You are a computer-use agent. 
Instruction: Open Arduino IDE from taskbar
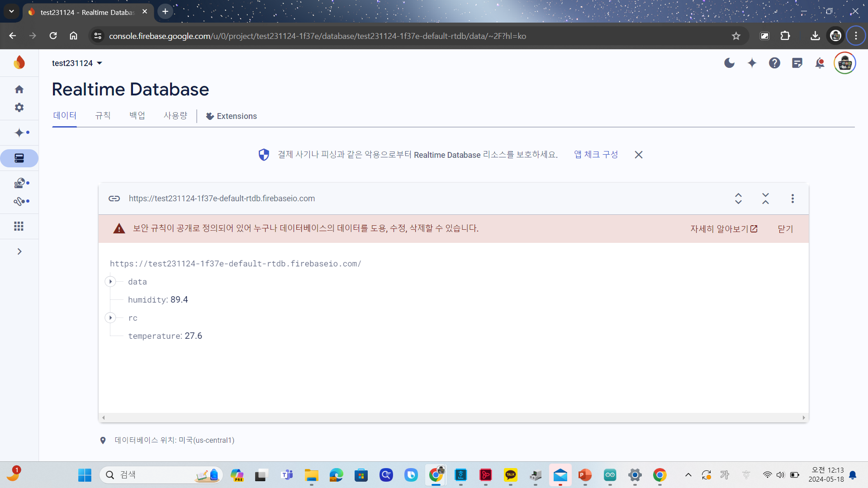point(610,475)
